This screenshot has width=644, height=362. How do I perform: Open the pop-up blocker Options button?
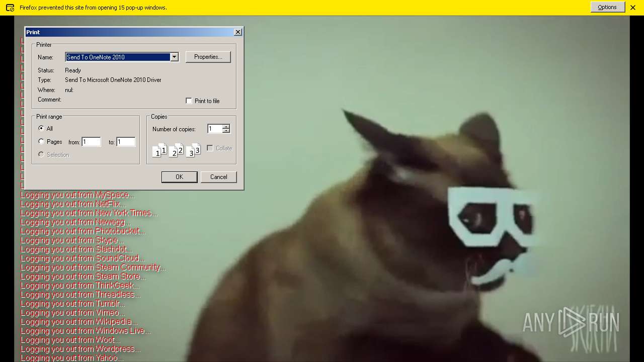point(607,7)
